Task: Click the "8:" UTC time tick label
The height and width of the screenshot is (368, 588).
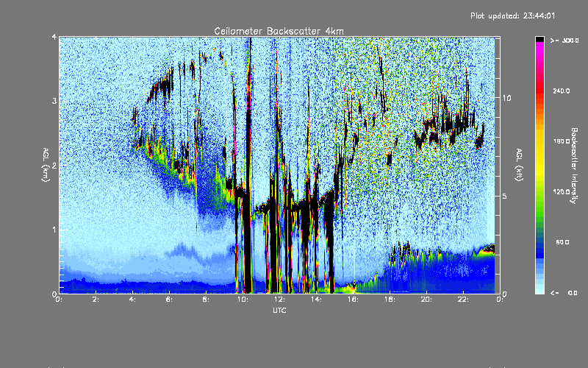Action: pos(206,300)
